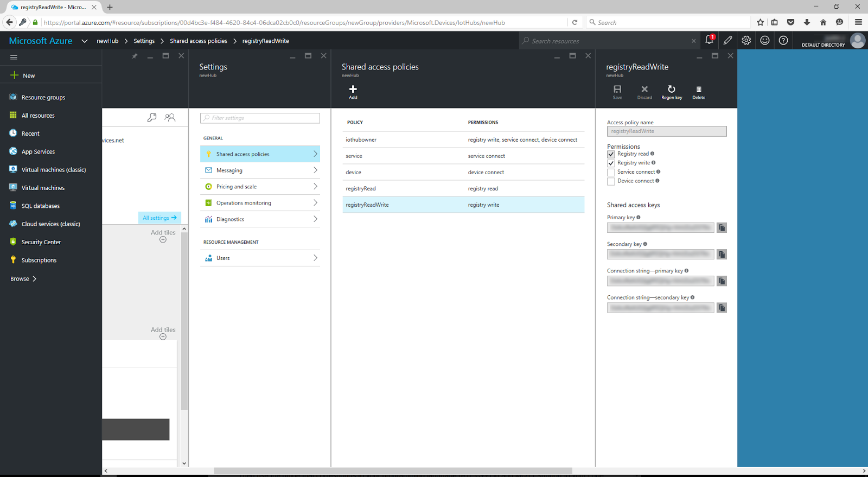
Task: Go to Firefox home page icon
Action: [823, 22]
